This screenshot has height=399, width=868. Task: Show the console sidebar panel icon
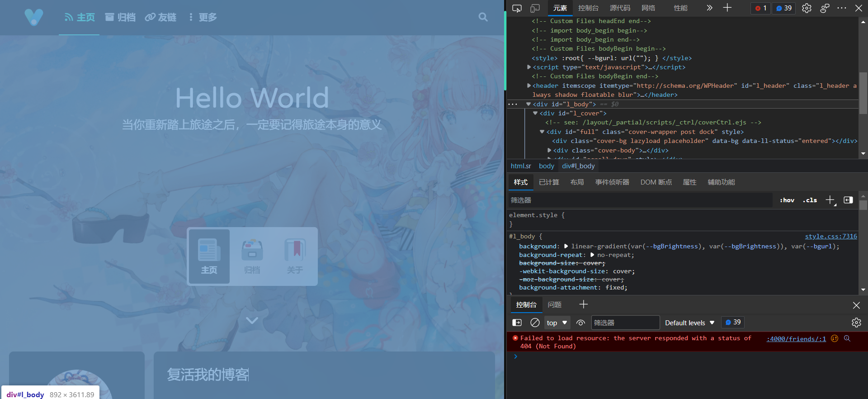[517, 323]
